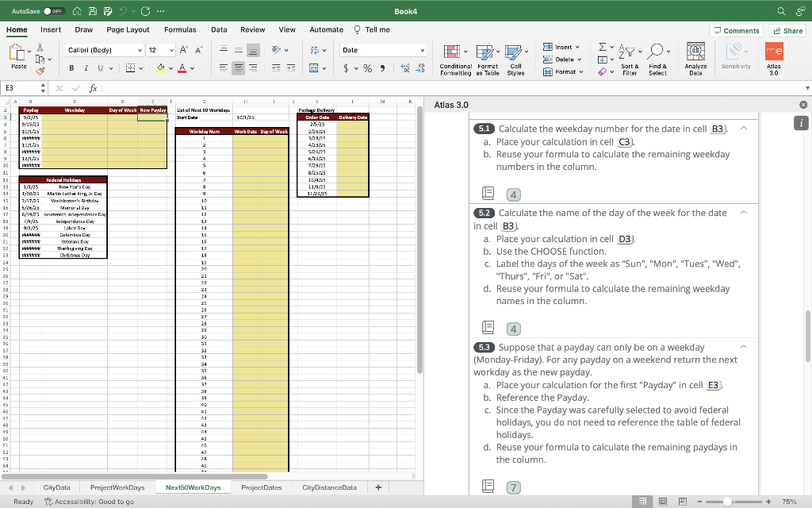The image size is (812, 508).
Task: Switch to the Formulas ribbon tab
Action: pyautogui.click(x=180, y=29)
